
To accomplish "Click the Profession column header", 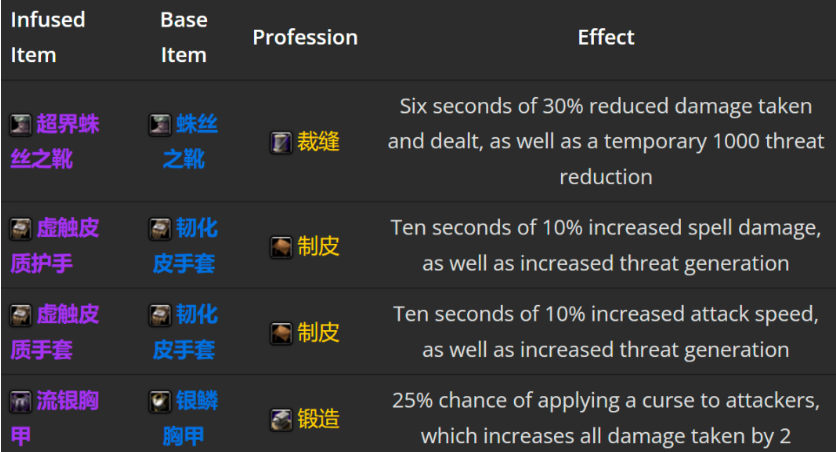I will (x=305, y=37).
